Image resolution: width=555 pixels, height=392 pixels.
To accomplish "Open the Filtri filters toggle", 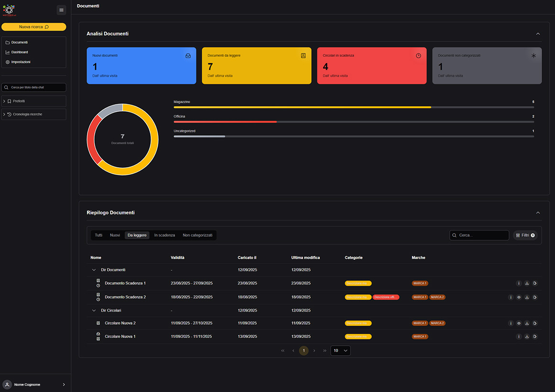I will pos(525,235).
